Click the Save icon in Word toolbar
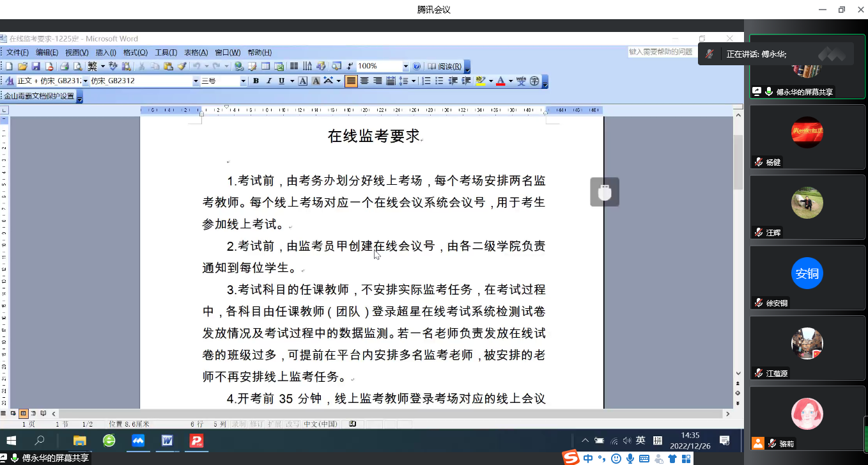Screen dimensions: 868x465 (36, 66)
